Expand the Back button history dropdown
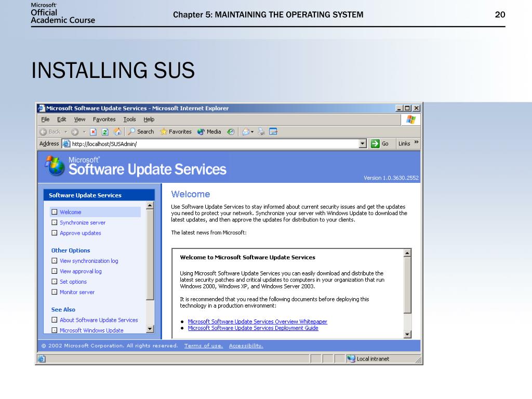The width and height of the screenshot is (532, 399). 66,132
